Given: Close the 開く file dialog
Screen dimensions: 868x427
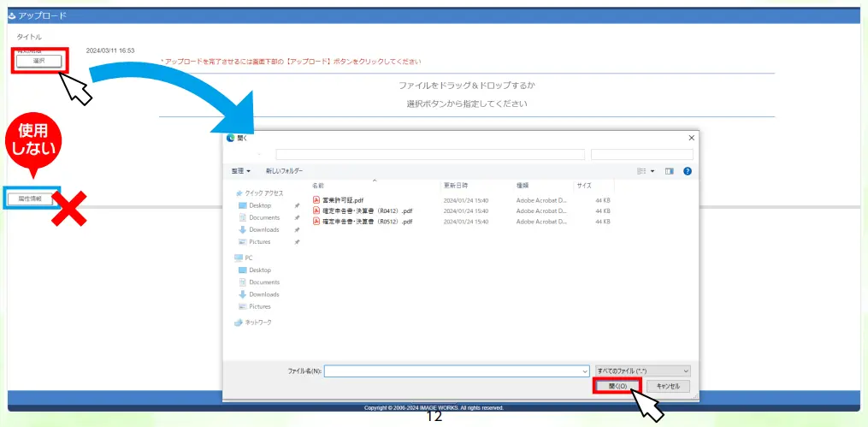Looking at the screenshot, I should 691,138.
